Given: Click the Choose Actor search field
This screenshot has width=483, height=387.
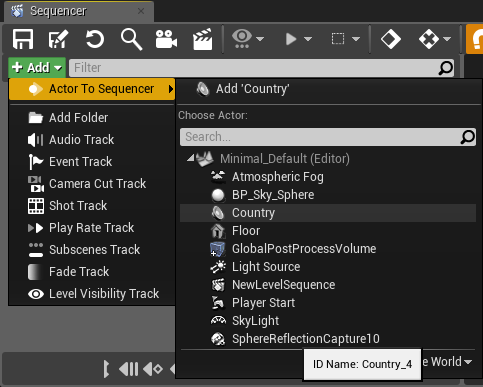Looking at the screenshot, I should coord(328,137).
